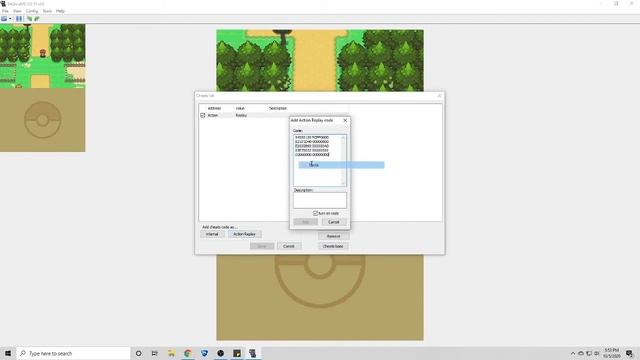The image size is (640, 360).
Task: Click the grayed Add button in Action Replay dialog
Action: tap(305, 222)
